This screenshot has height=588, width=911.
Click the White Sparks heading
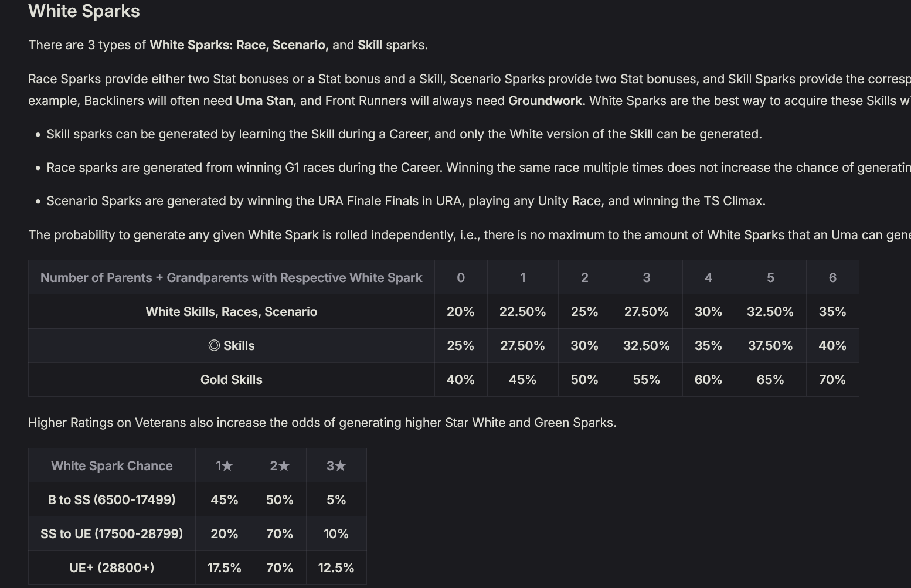pyautogui.click(x=84, y=11)
